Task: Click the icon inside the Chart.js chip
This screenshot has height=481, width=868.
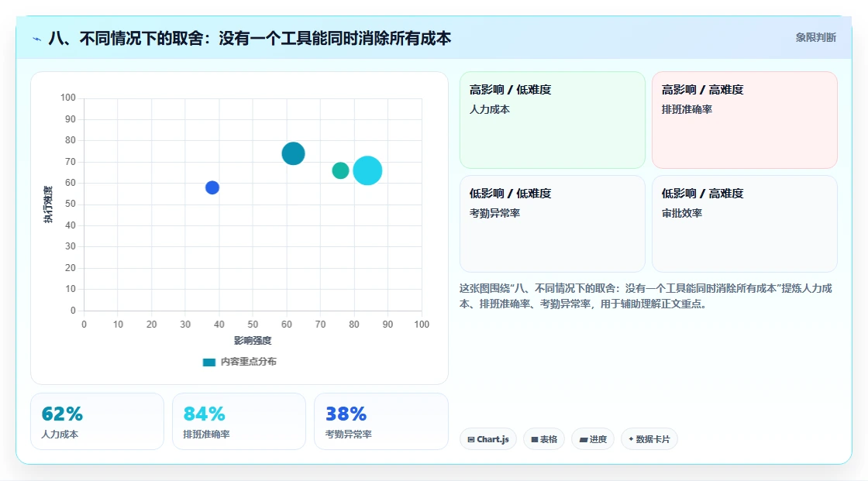Action: coord(471,439)
